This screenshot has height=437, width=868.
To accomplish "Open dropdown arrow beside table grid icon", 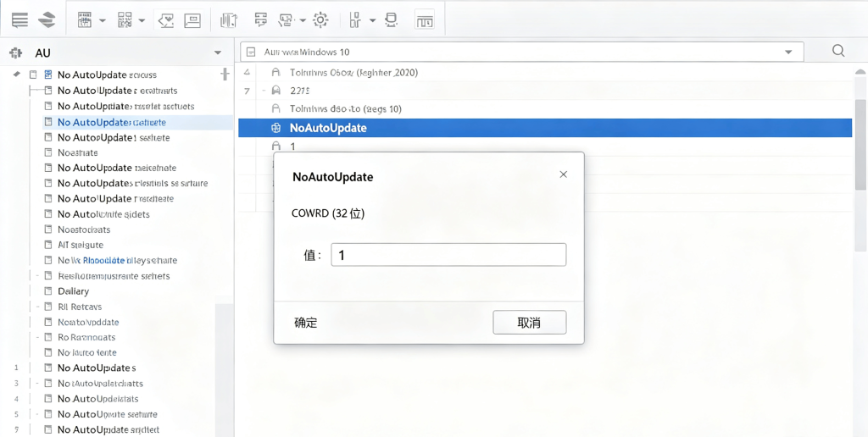I will (x=103, y=21).
